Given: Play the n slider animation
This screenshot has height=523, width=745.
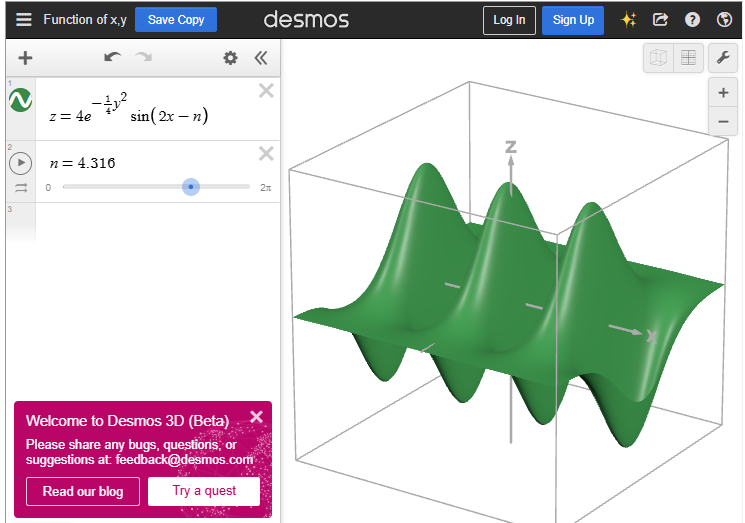Looking at the screenshot, I should [x=20, y=163].
